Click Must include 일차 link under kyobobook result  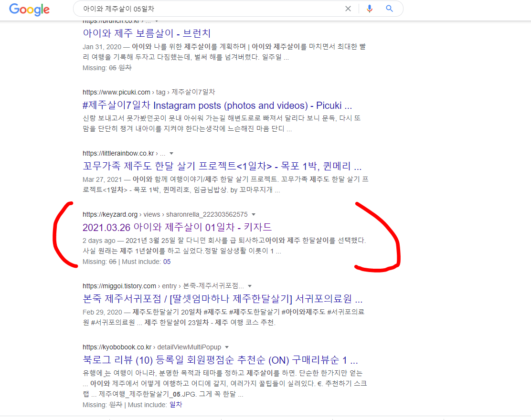(x=176, y=405)
